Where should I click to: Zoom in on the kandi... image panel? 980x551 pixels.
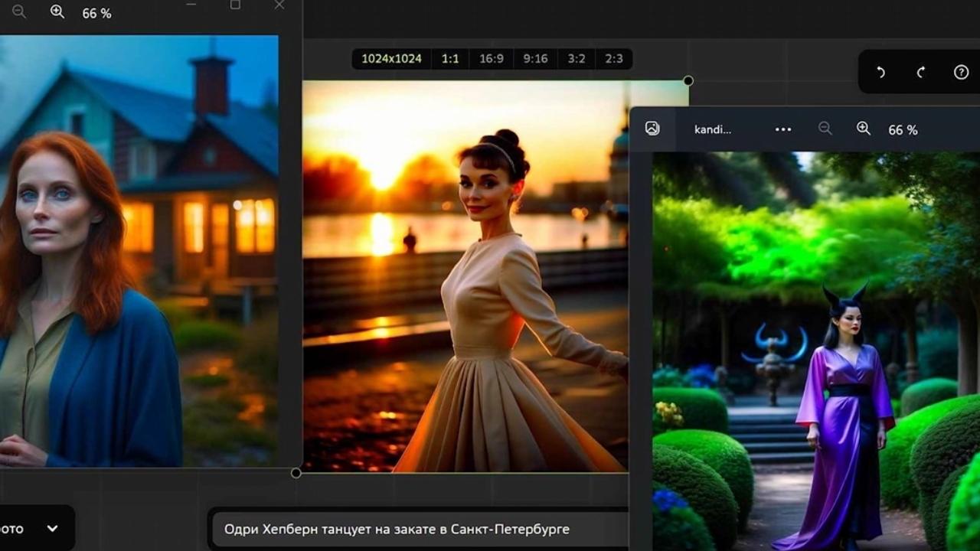click(864, 129)
